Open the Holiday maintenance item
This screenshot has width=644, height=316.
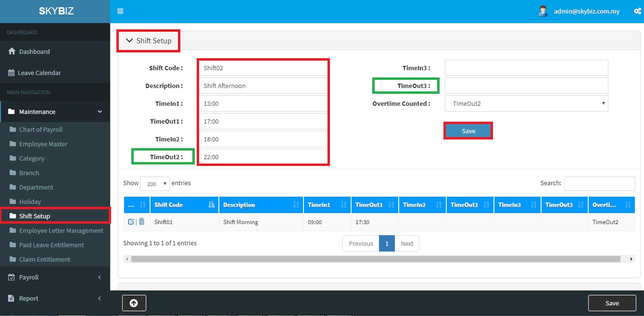click(x=30, y=202)
